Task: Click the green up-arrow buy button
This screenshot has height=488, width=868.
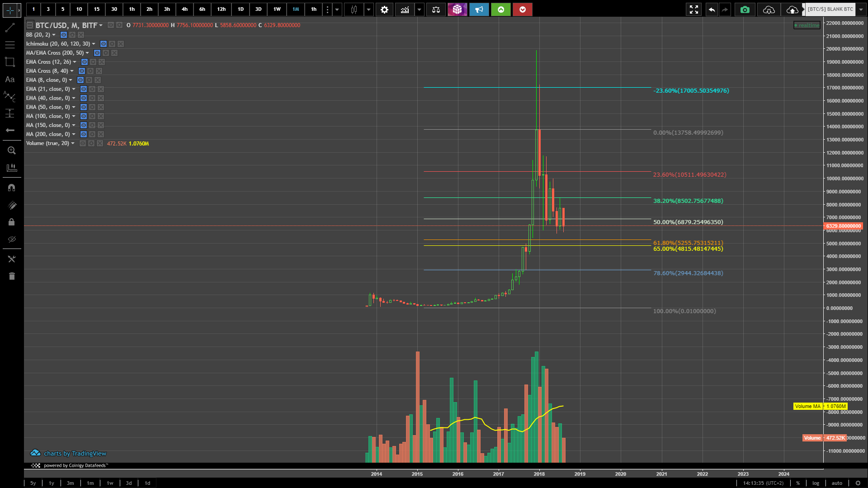Action: point(501,9)
